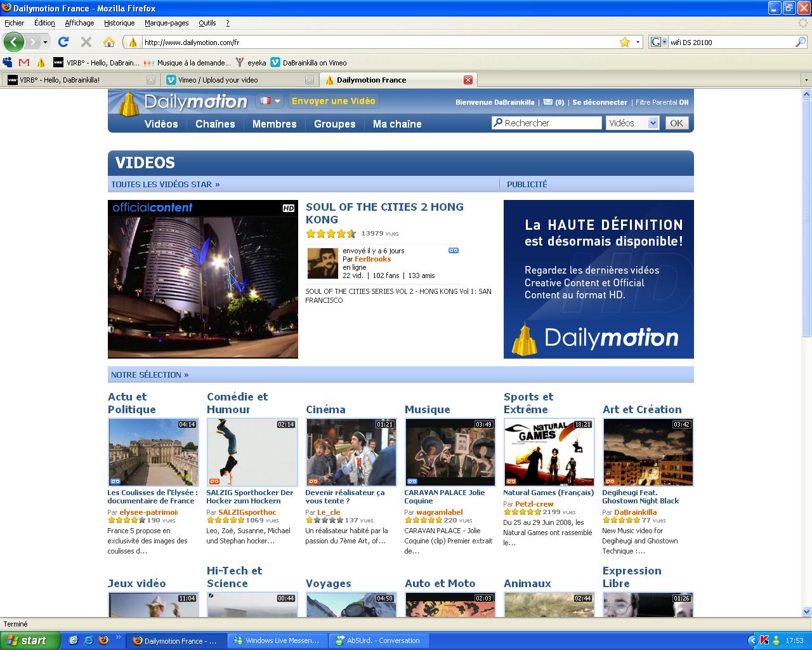This screenshot has width=812, height=650.
Task: Expand hidden system tray icons arrow
Action: click(753, 640)
